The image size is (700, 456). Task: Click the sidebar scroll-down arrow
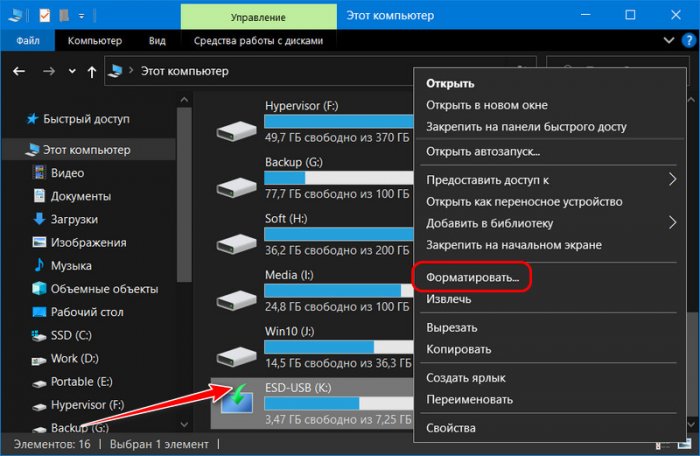coord(184,424)
